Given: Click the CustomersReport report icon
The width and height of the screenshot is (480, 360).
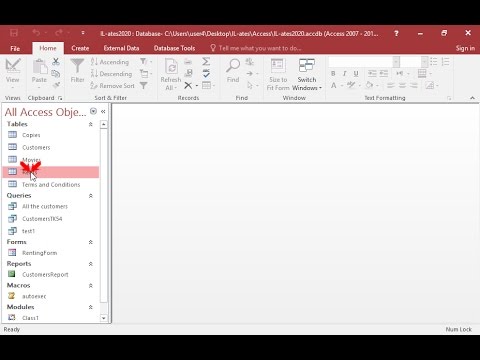Looking at the screenshot, I should (x=12, y=274).
